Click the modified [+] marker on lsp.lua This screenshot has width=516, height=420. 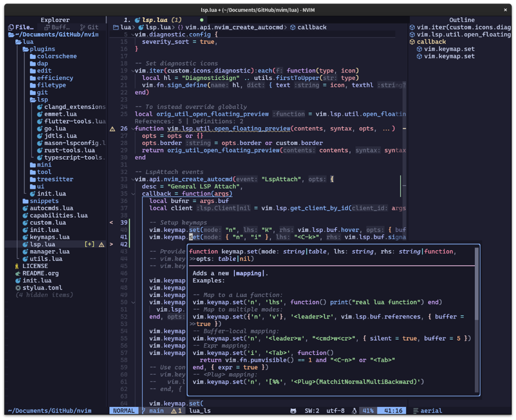[90, 244]
